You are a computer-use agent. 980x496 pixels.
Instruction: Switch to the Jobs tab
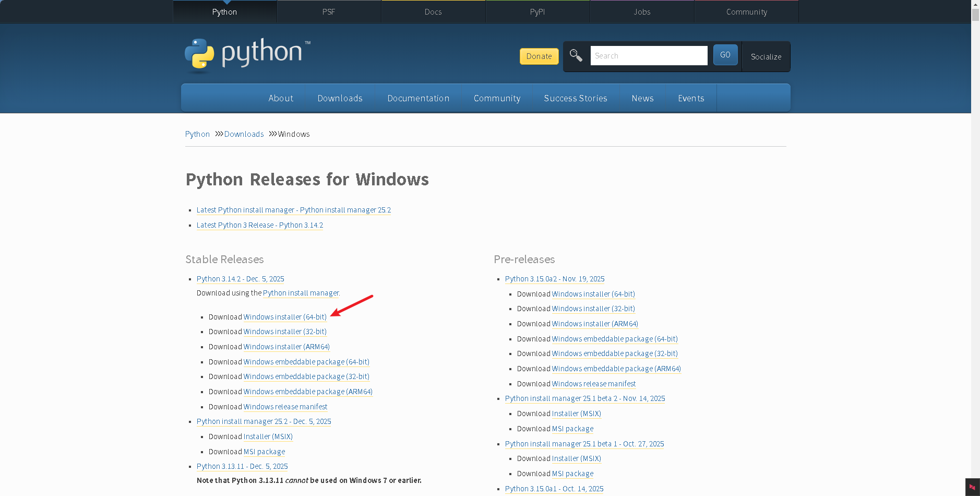pyautogui.click(x=642, y=11)
